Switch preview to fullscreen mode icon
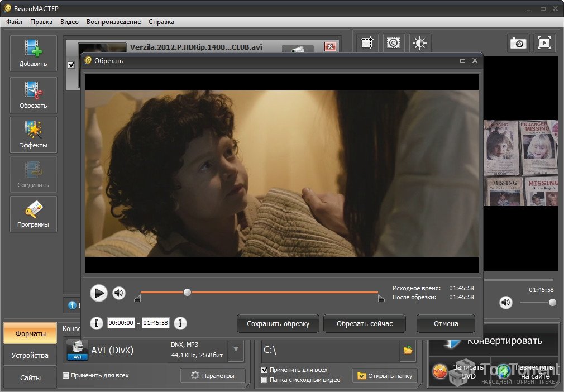564x392 pixels. pos(544,43)
